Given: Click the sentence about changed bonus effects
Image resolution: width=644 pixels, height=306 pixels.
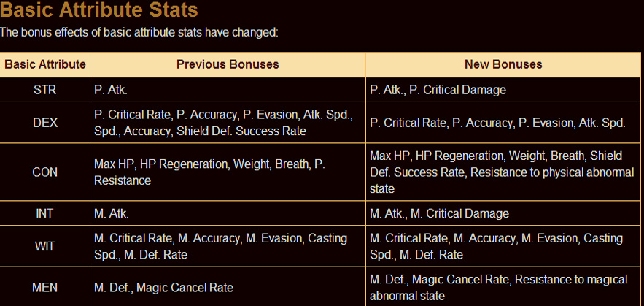Looking at the screenshot, I should [139, 33].
